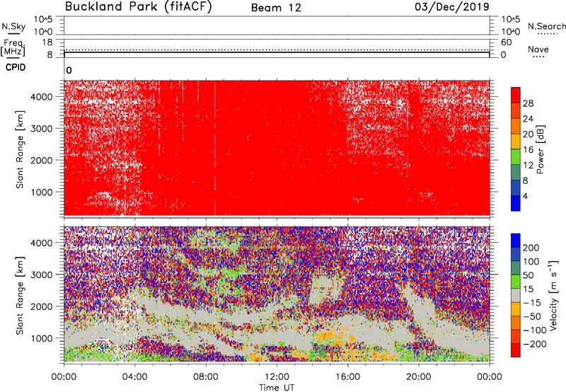566x392 pixels.
Task: Click the red -200 velocity colorbar swatch
Action: coord(516,350)
